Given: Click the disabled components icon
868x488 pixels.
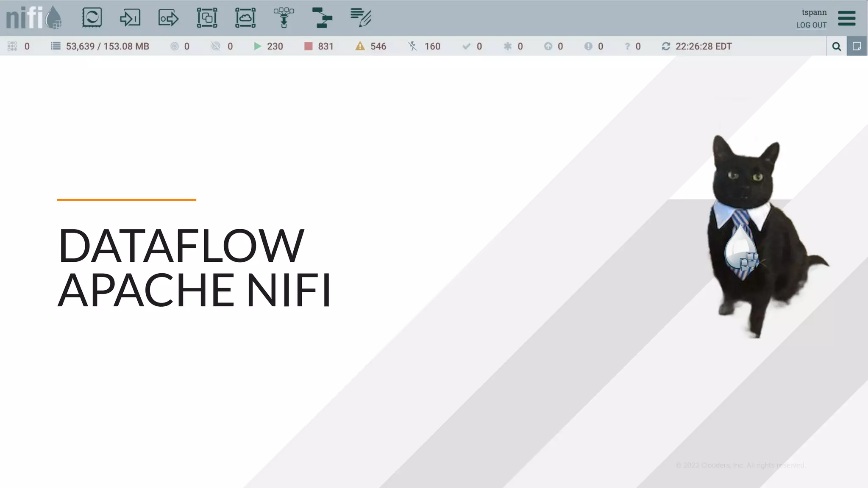Looking at the screenshot, I should pos(412,46).
